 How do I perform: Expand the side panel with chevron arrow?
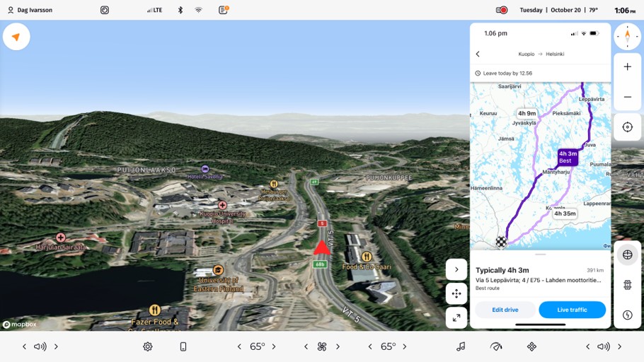456,269
